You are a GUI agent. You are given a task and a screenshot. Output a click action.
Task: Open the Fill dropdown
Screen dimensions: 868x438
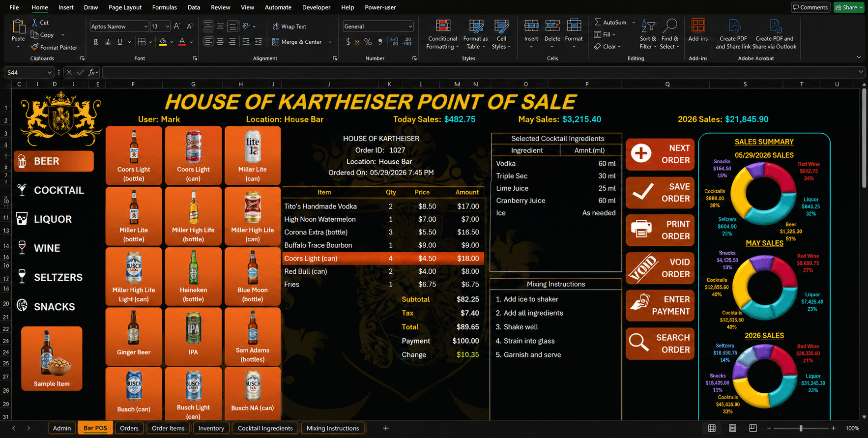click(605, 34)
